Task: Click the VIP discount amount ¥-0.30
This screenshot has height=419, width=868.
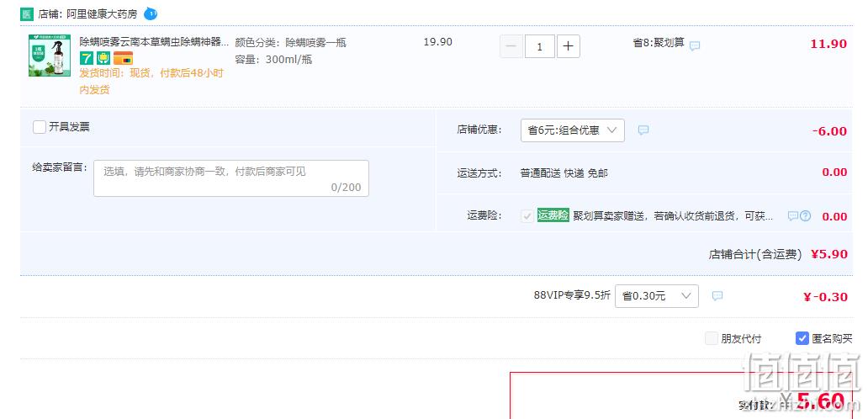Action: point(825,297)
